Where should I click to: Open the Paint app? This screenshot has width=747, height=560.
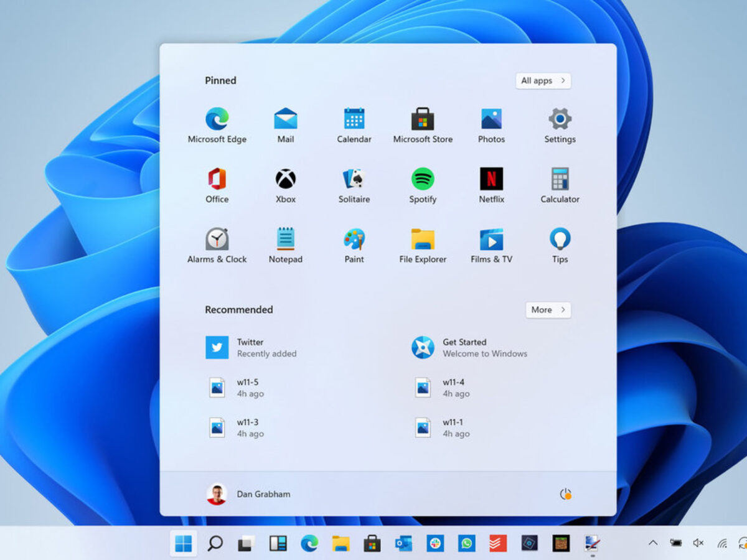coord(354,246)
